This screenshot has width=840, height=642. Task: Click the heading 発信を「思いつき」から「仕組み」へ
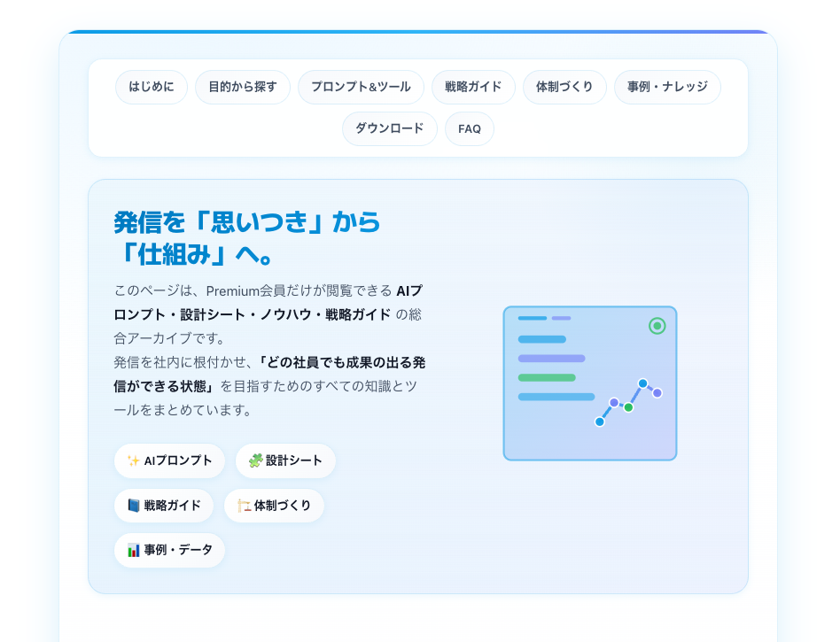coord(247,237)
